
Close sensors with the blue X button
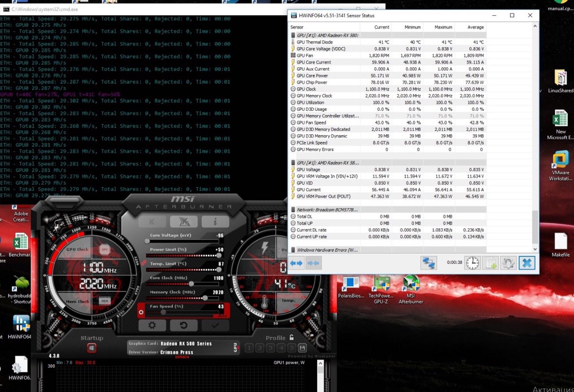coord(527,263)
